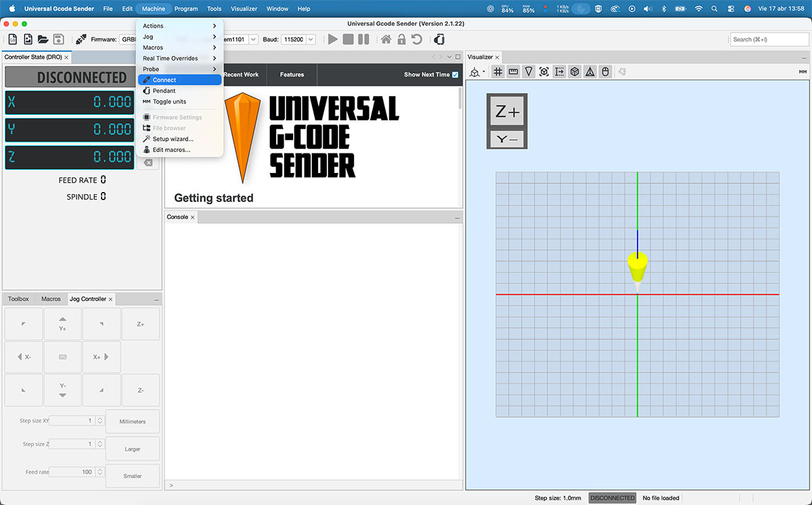The height and width of the screenshot is (505, 812).
Task: Stop the job with the stop button
Action: pyautogui.click(x=348, y=39)
